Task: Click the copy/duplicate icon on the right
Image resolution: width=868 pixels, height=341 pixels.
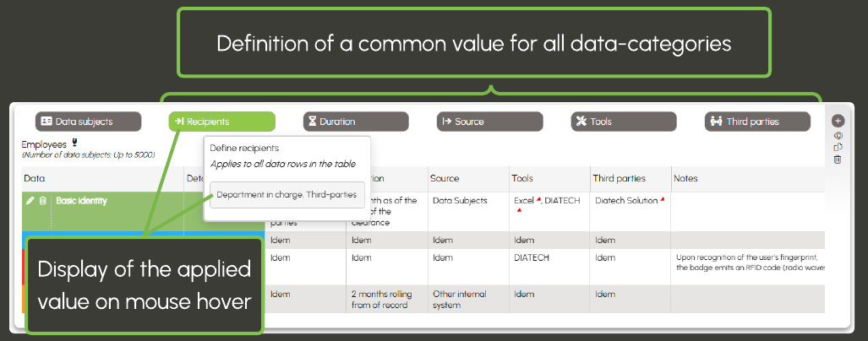Action: coord(838,147)
